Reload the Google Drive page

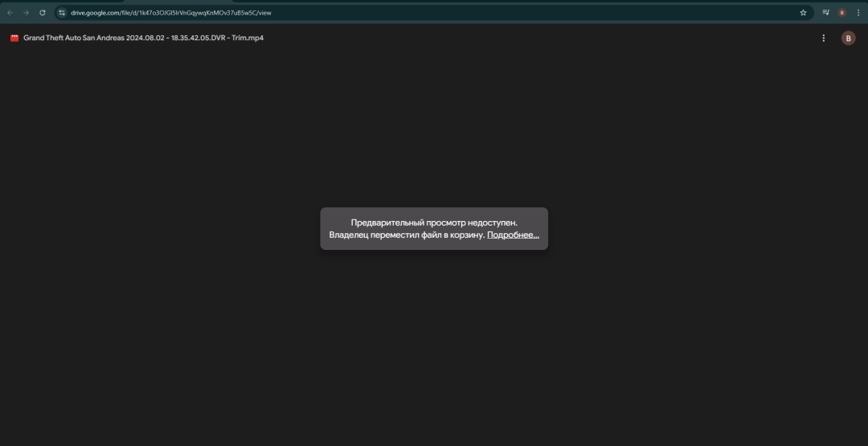click(42, 13)
